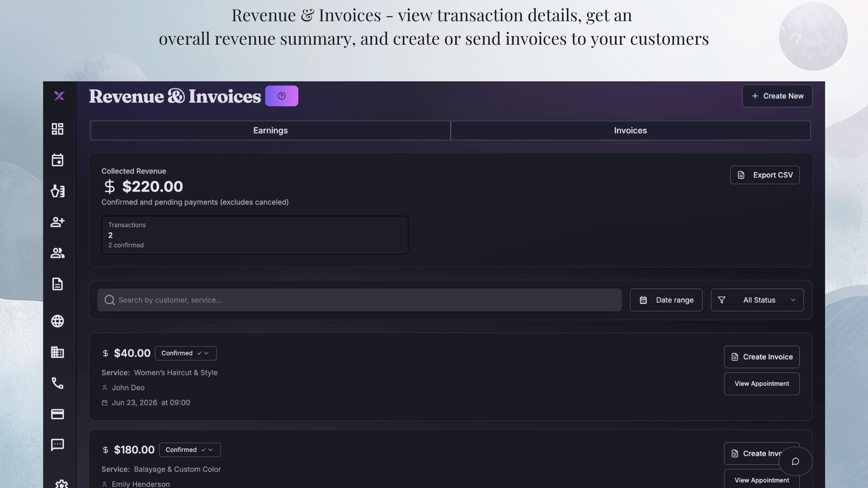
Task: View Appointment for Emily Henderson transaction
Action: coord(762,480)
